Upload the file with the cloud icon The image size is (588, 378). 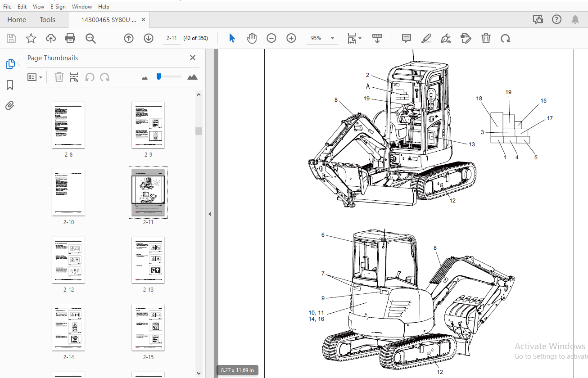point(51,38)
